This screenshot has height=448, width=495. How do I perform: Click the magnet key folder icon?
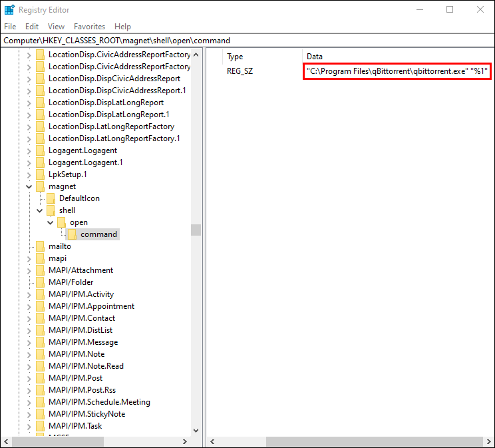coord(40,186)
